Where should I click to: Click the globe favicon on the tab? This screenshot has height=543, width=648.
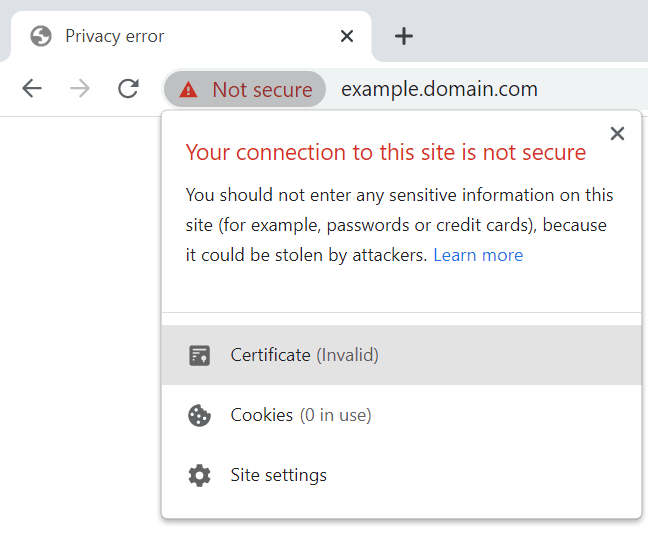[41, 36]
